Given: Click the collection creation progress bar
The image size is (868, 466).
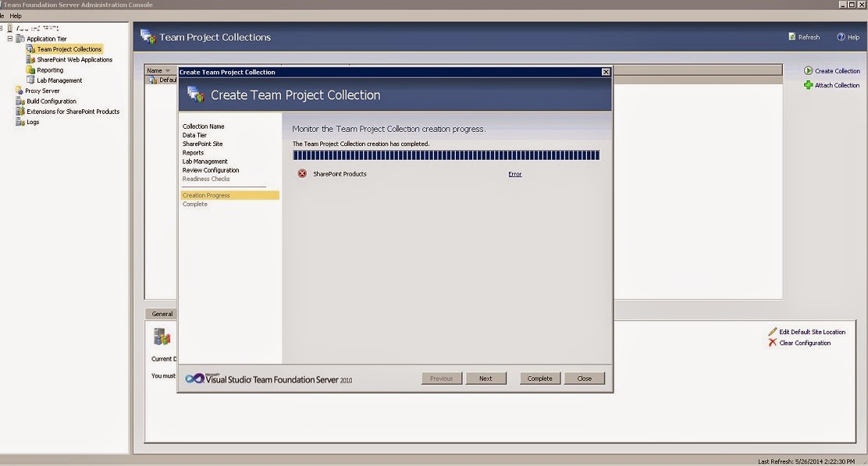Looking at the screenshot, I should pyautogui.click(x=446, y=155).
